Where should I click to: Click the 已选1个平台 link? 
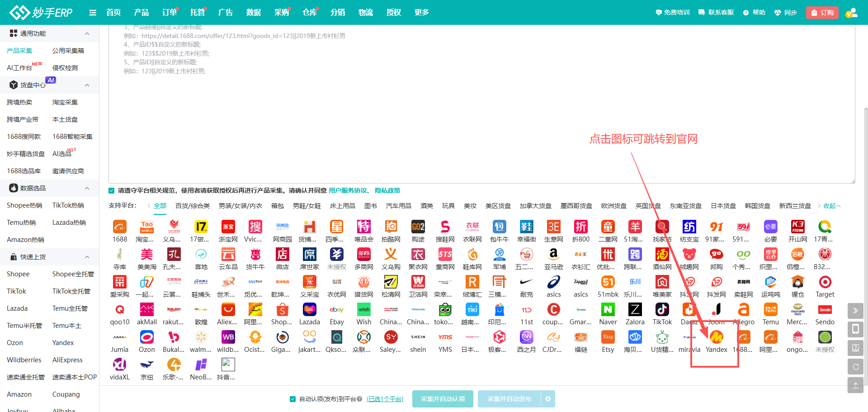point(385,399)
